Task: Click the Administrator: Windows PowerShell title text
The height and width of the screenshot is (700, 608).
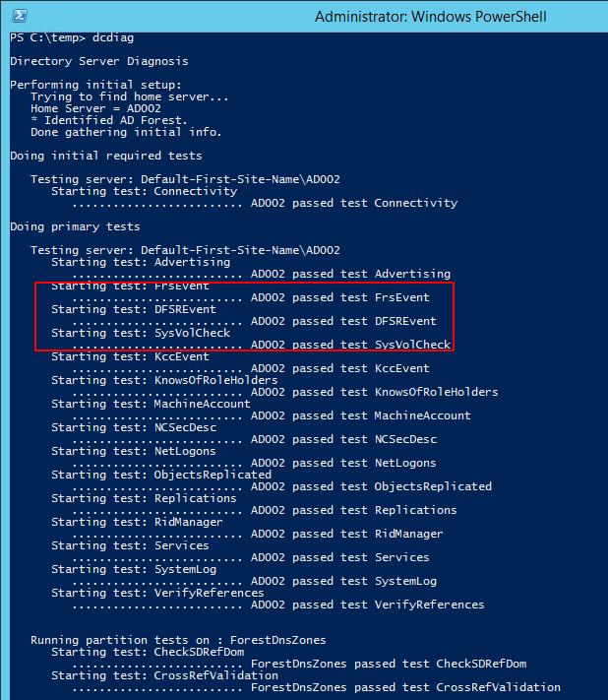Action: pos(431,17)
